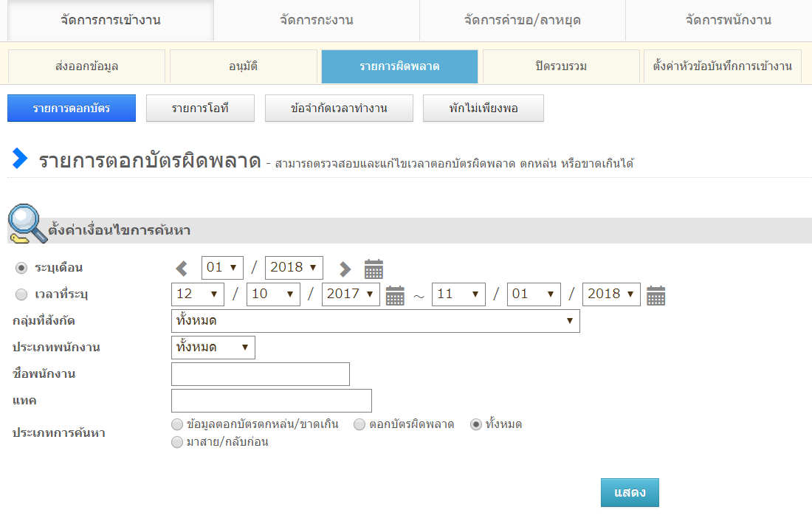Open the ปิดรวบรวม sub tab

coord(561,66)
